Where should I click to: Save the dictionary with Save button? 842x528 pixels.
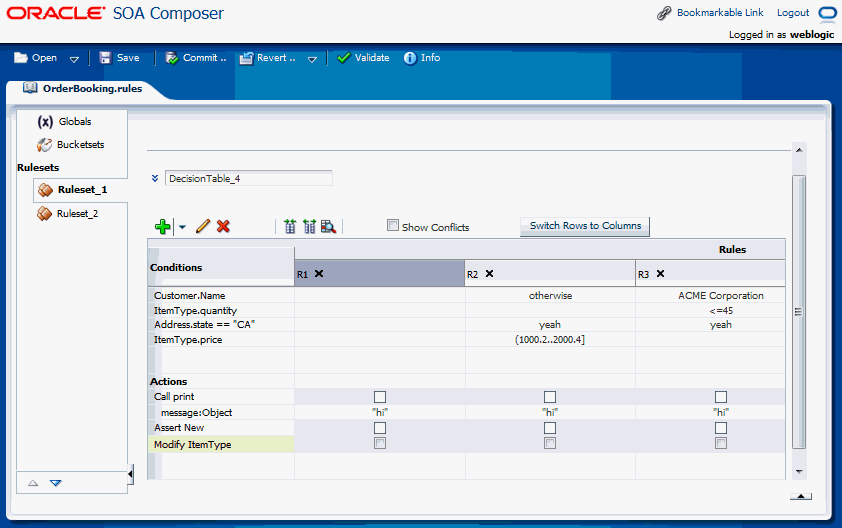coord(119,57)
